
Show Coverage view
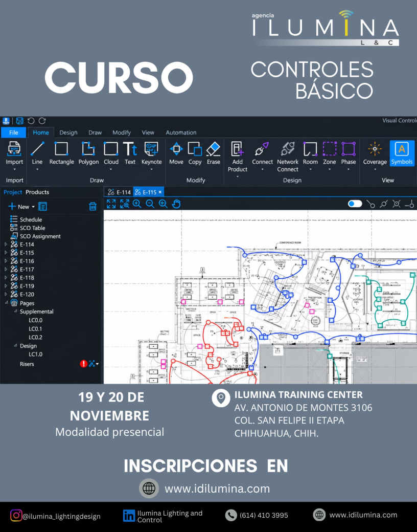pyautogui.click(x=375, y=153)
